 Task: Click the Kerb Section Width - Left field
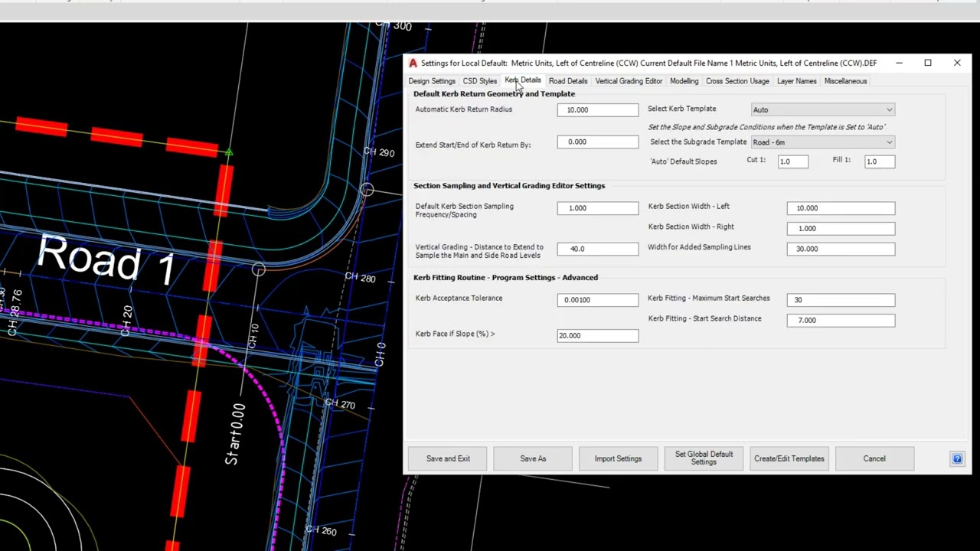[841, 208]
